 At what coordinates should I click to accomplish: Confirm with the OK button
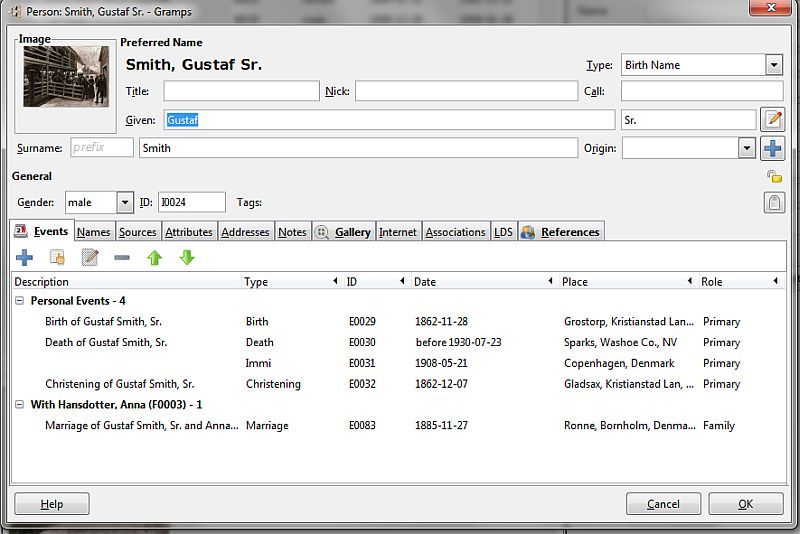coord(745,504)
